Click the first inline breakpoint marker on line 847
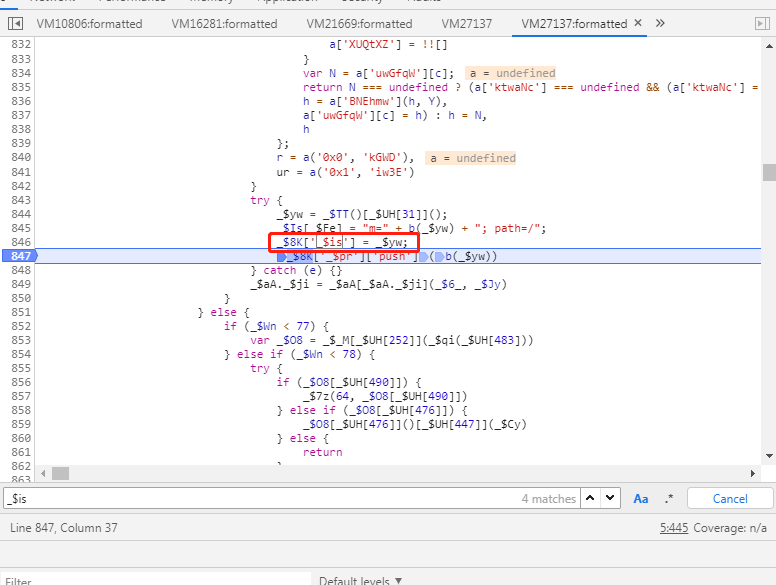The width and height of the screenshot is (776, 585). pyautogui.click(x=282, y=256)
